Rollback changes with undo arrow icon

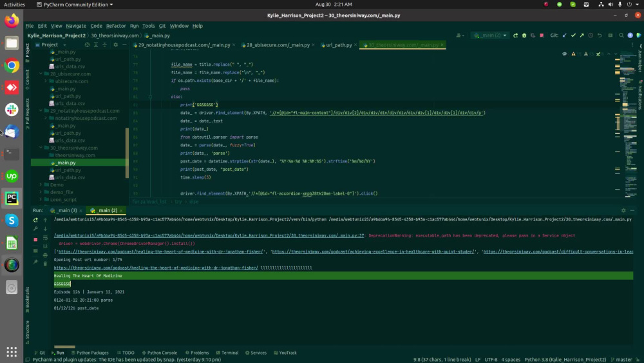[x=600, y=35]
